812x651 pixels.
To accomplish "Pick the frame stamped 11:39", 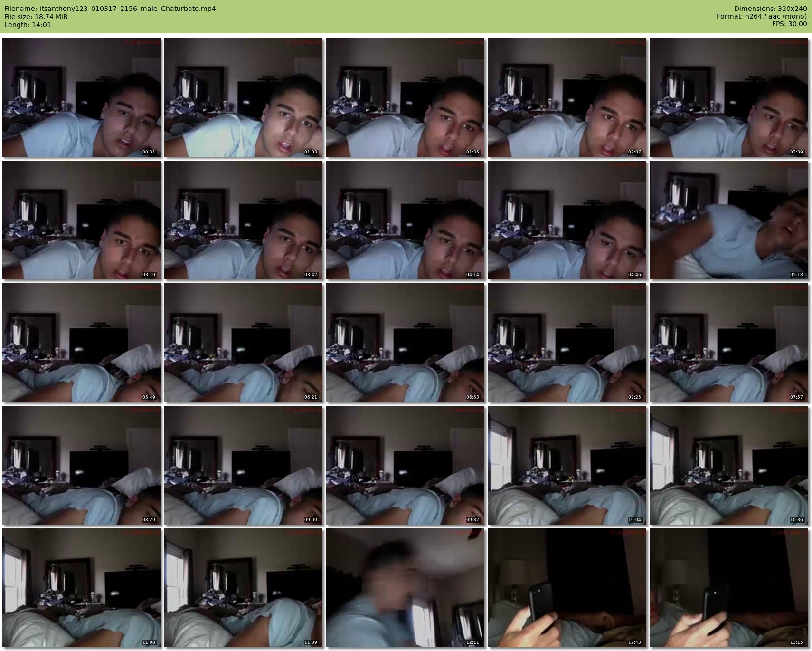I will [x=244, y=588].
